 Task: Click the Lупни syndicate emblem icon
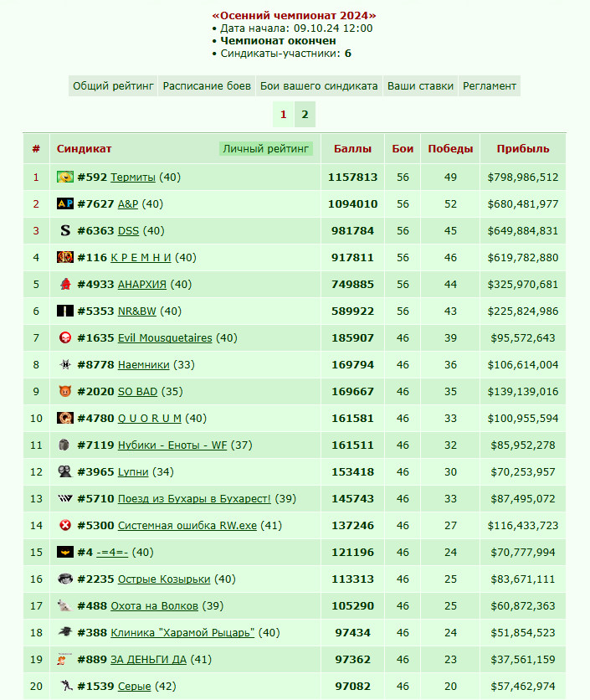coord(65,472)
